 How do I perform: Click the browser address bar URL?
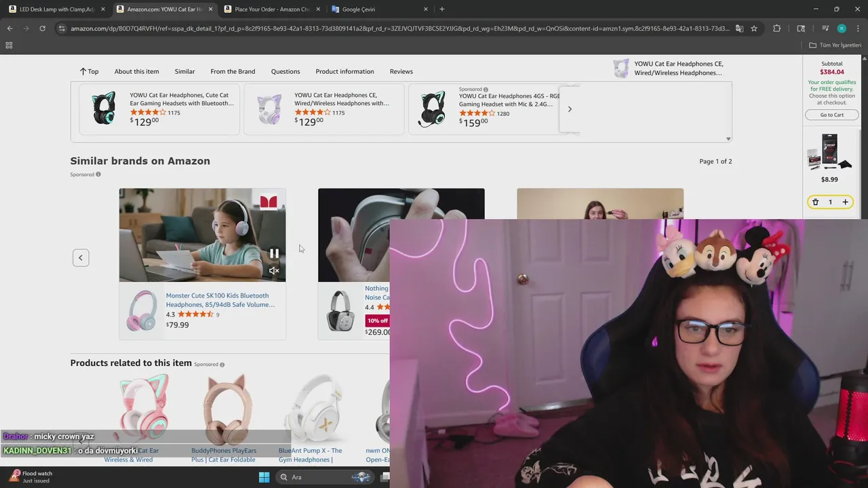tap(400, 28)
